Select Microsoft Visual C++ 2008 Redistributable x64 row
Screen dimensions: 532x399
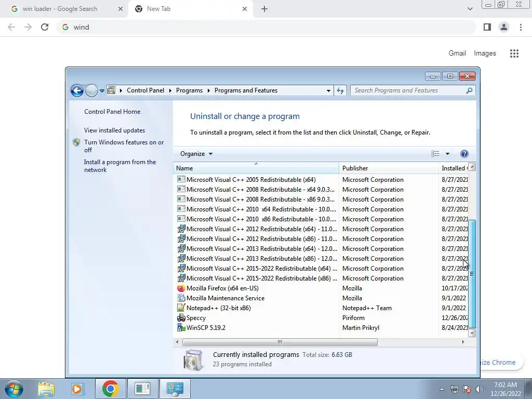pyautogui.click(x=321, y=189)
